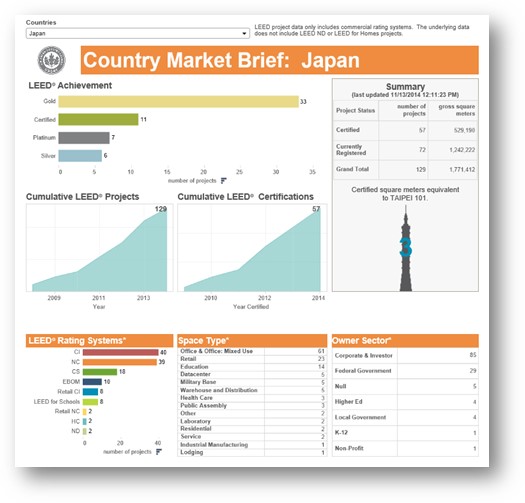Click the 'Education' space type row

pos(252,367)
